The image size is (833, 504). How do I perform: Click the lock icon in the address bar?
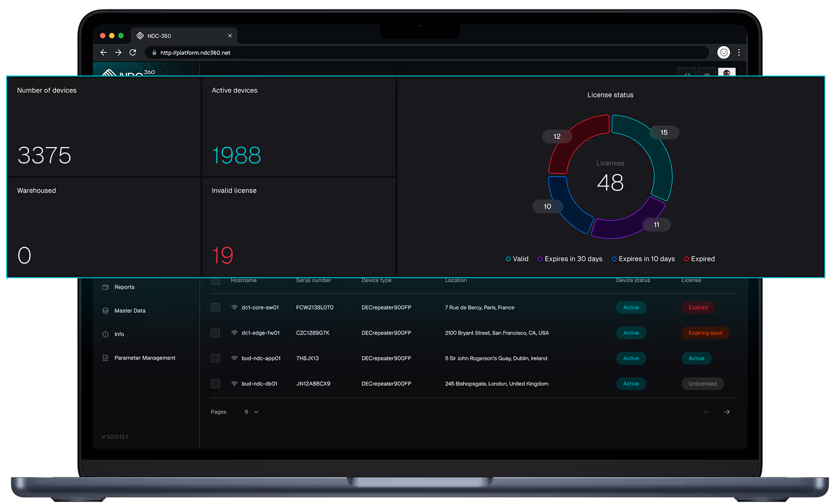(154, 52)
